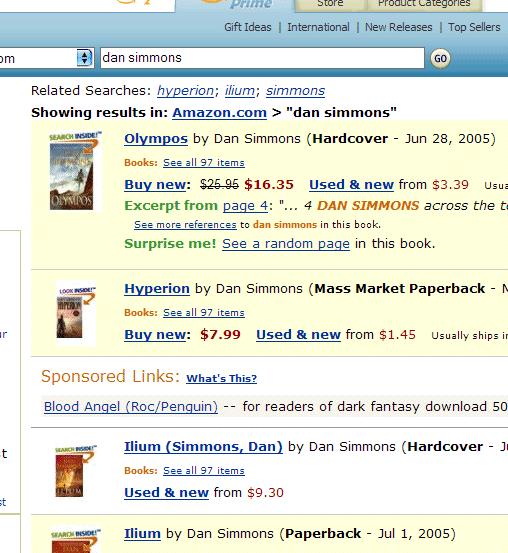Image resolution: width=508 pixels, height=553 pixels.
Task: Select the Gift Ideas navigation item
Action: [x=248, y=27]
